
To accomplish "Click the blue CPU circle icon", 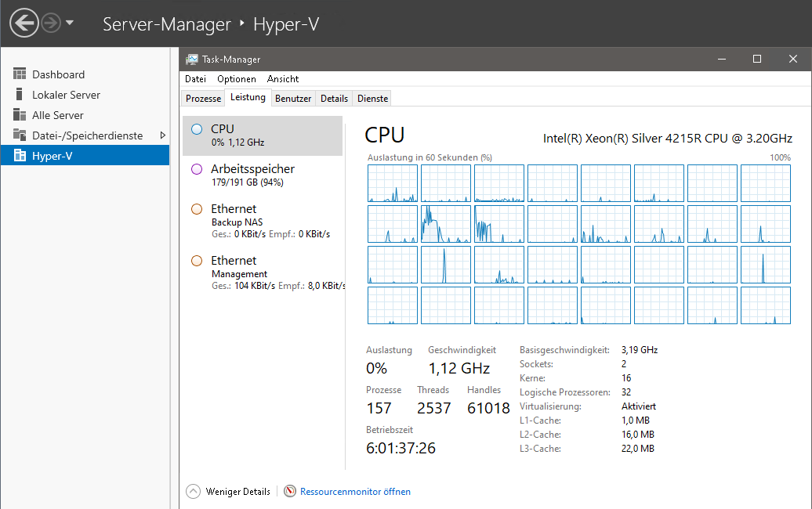I will click(x=197, y=129).
